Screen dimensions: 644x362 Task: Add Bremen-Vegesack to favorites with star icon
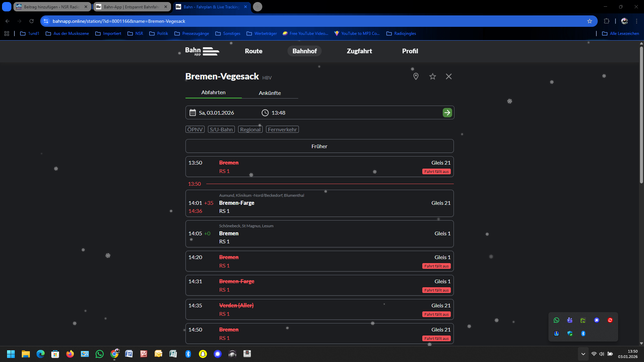tap(432, 76)
